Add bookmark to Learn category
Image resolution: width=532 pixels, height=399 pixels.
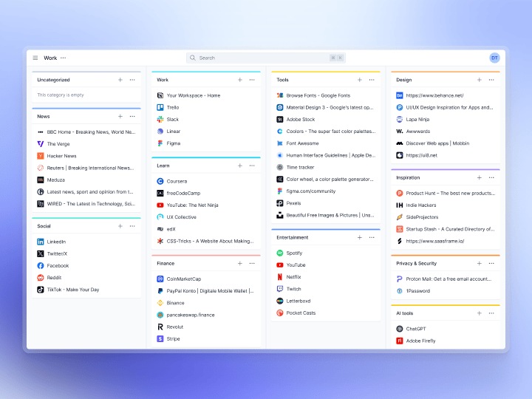tap(240, 166)
